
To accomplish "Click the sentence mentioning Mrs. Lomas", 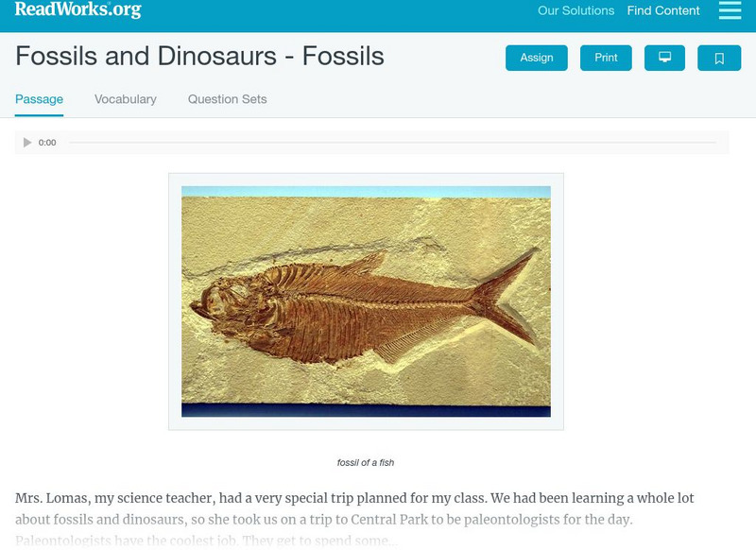I will coord(354,498).
